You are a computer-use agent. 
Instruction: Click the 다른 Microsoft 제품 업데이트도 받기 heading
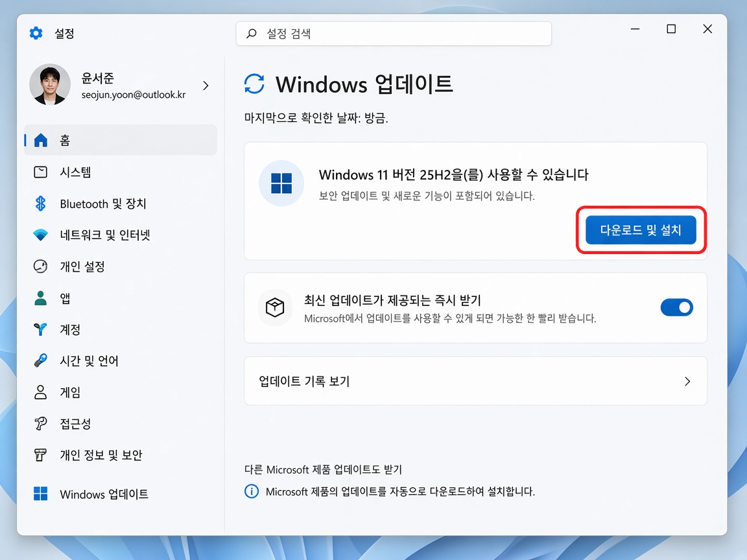pos(323,469)
